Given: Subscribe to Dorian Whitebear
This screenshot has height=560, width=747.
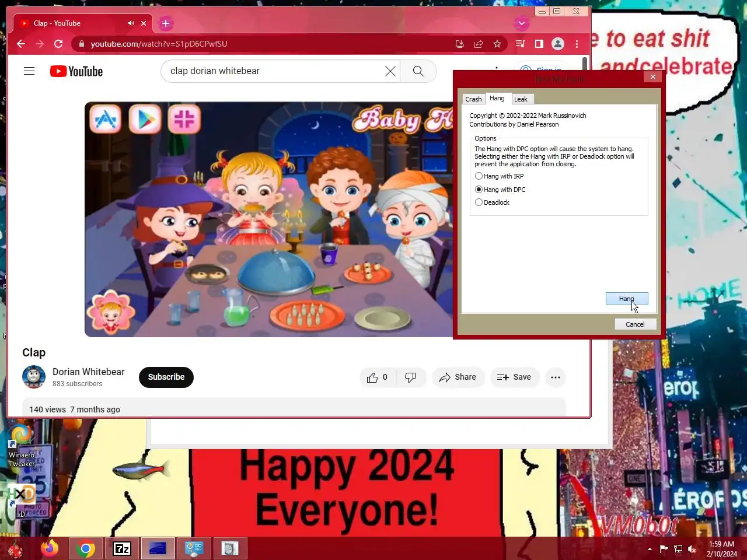Looking at the screenshot, I should [x=166, y=377].
